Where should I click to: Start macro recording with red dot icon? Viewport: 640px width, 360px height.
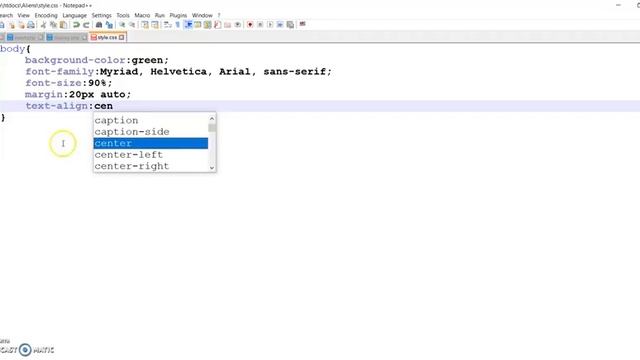[250, 25]
